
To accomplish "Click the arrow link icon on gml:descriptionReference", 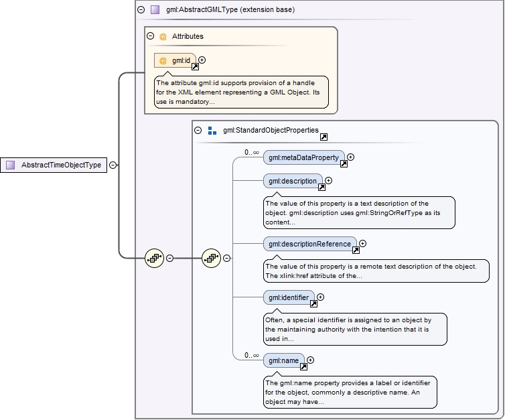I will tap(356, 250).
